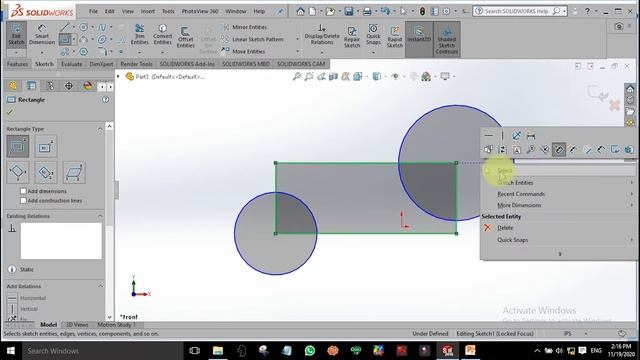Select the Smart Dimension tool

pyautogui.click(x=42, y=35)
